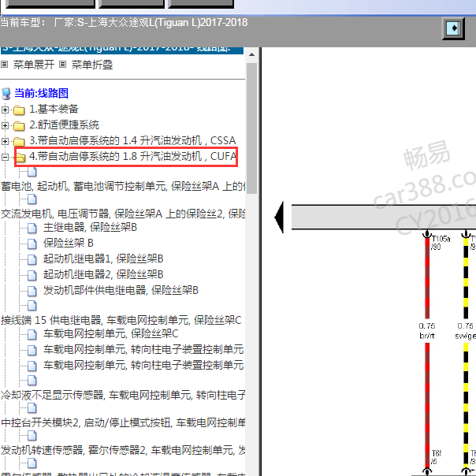Click the tree panel scroll-up arrow
This screenshot has width=476, height=476.
click(x=251, y=55)
